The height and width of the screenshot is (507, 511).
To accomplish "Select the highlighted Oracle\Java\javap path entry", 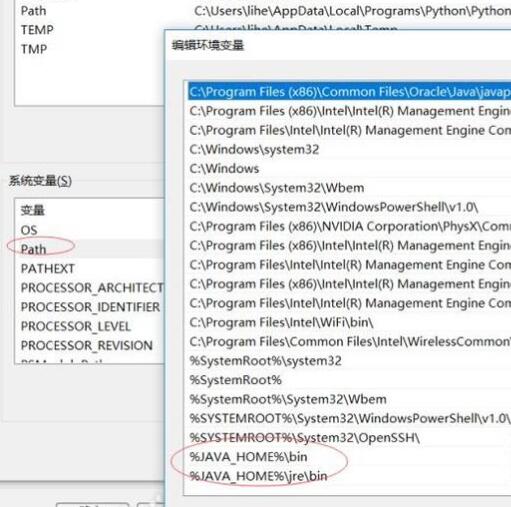I will click(349, 92).
